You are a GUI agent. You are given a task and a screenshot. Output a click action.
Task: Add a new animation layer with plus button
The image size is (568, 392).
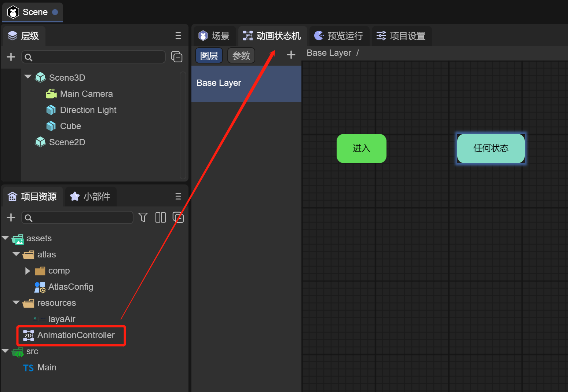[291, 55]
